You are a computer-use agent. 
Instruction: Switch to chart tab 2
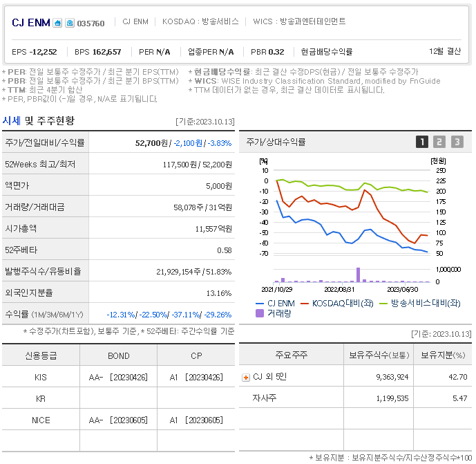pyautogui.click(x=439, y=142)
